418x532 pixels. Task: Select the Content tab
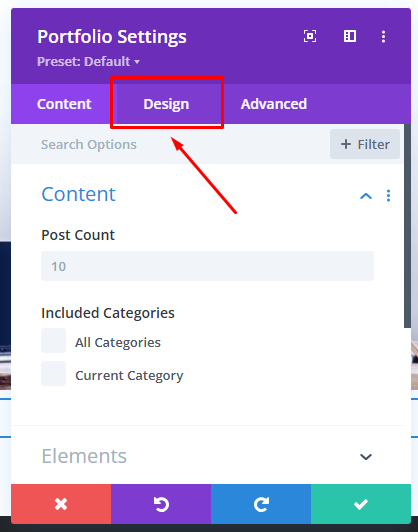coord(64,104)
